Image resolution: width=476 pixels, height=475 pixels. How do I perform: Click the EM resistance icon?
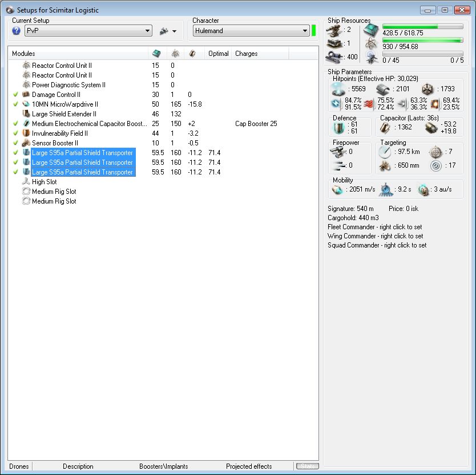(336, 104)
